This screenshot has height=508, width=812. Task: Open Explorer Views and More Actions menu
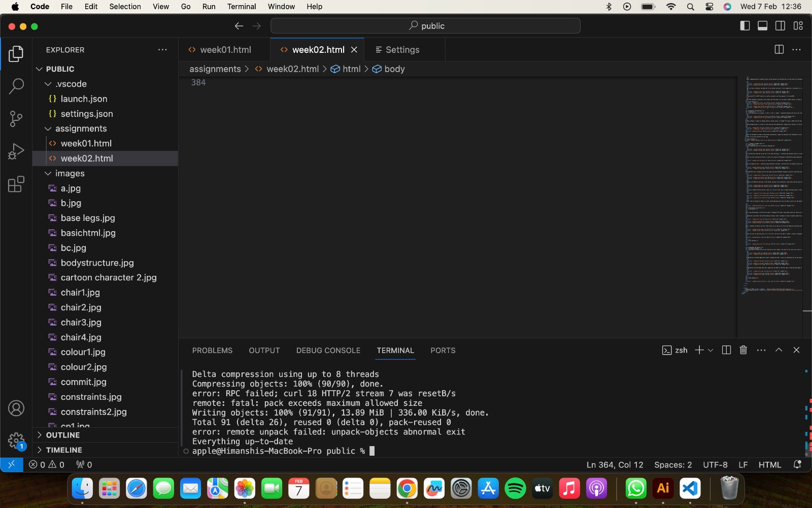click(162, 50)
